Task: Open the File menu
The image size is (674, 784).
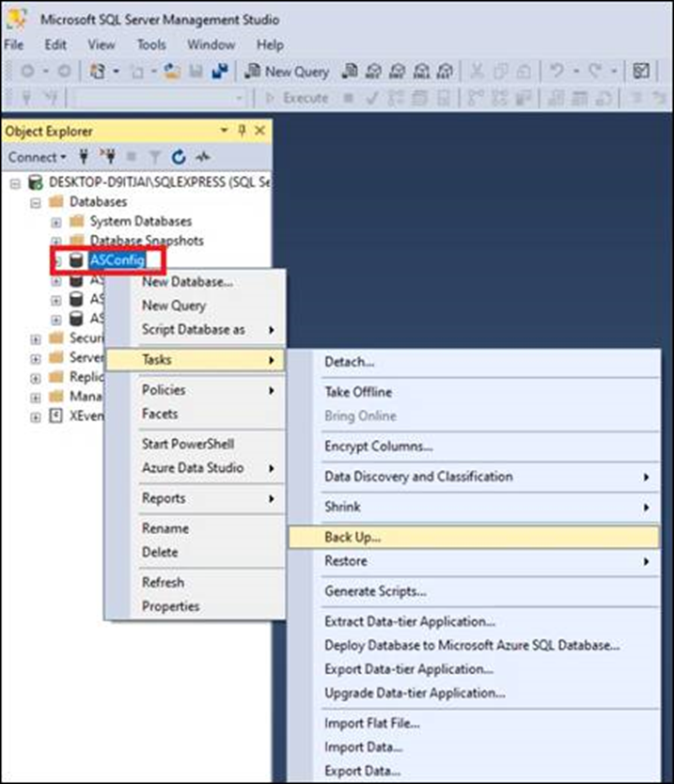Action: click(x=13, y=44)
